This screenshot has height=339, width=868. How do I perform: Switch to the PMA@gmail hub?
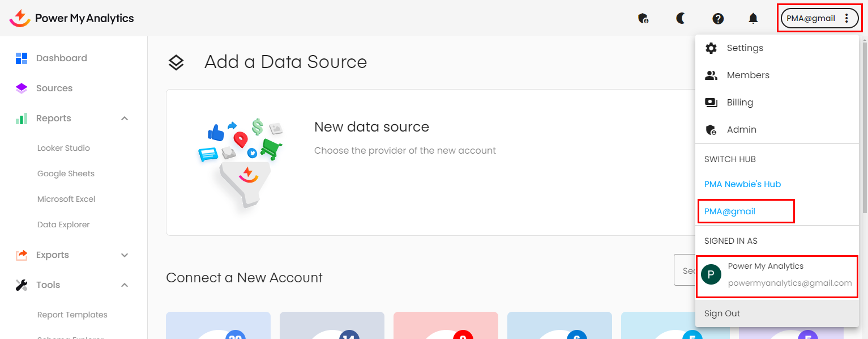point(730,211)
